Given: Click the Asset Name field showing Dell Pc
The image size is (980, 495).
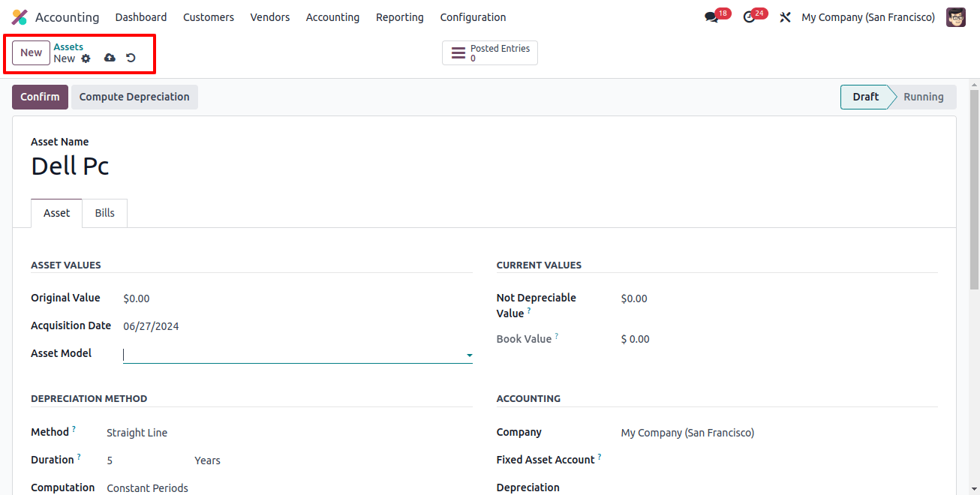Looking at the screenshot, I should (x=70, y=166).
